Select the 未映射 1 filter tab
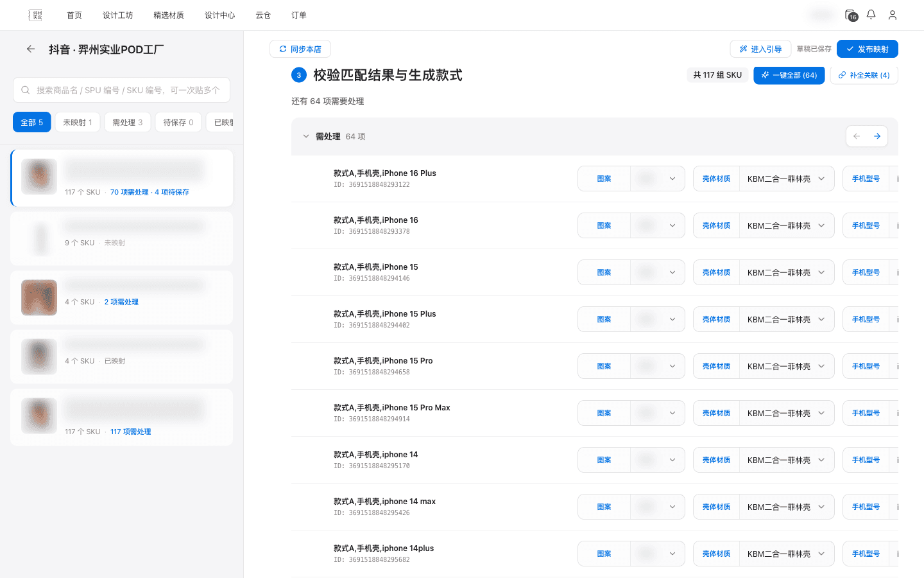924x578 pixels. point(78,122)
